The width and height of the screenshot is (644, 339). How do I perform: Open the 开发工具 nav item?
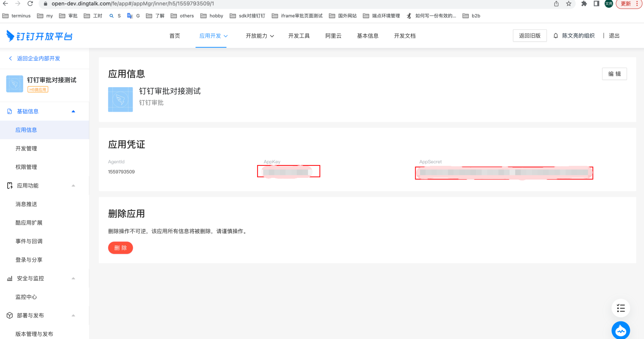tap(299, 36)
